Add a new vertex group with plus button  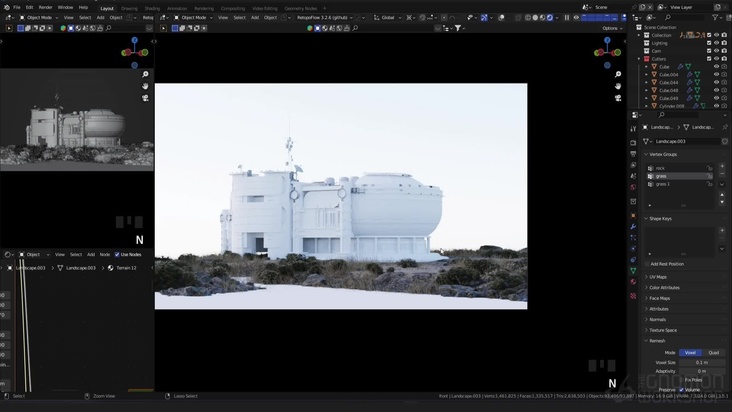pos(722,166)
